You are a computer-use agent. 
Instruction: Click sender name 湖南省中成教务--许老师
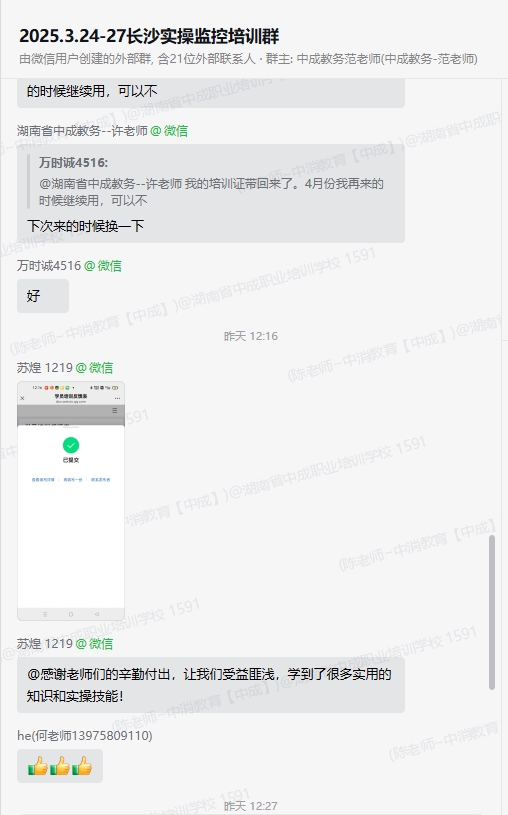click(x=82, y=131)
